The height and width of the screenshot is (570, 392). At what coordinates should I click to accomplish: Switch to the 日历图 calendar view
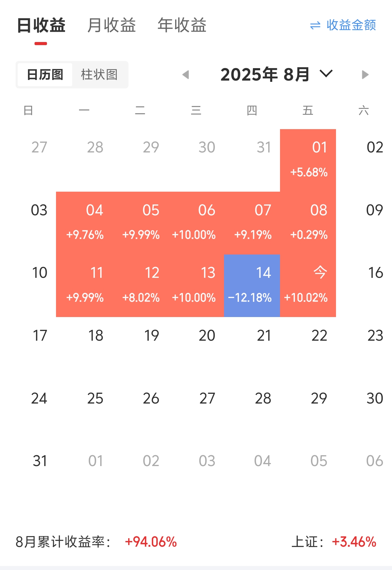tap(45, 75)
